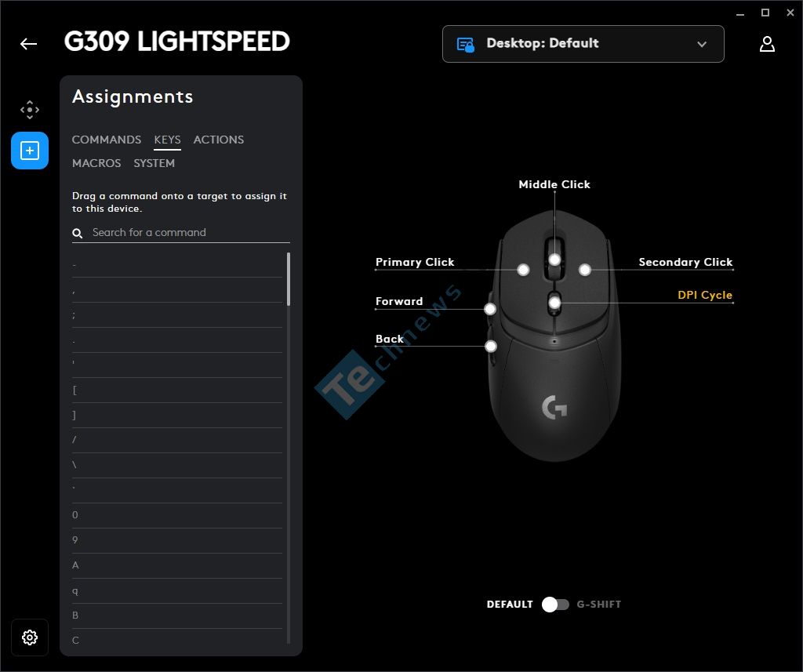
Task: Expand the Desktop: Default profile dropdown
Action: point(583,44)
